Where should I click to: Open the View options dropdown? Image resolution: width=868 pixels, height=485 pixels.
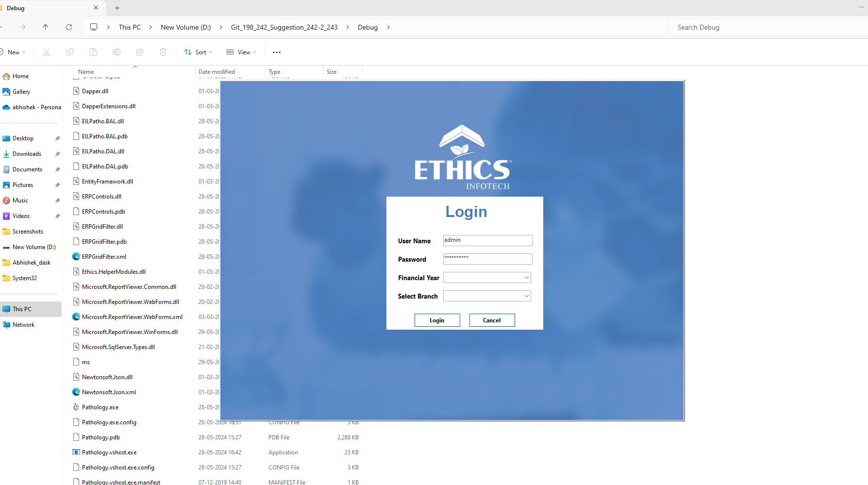241,52
